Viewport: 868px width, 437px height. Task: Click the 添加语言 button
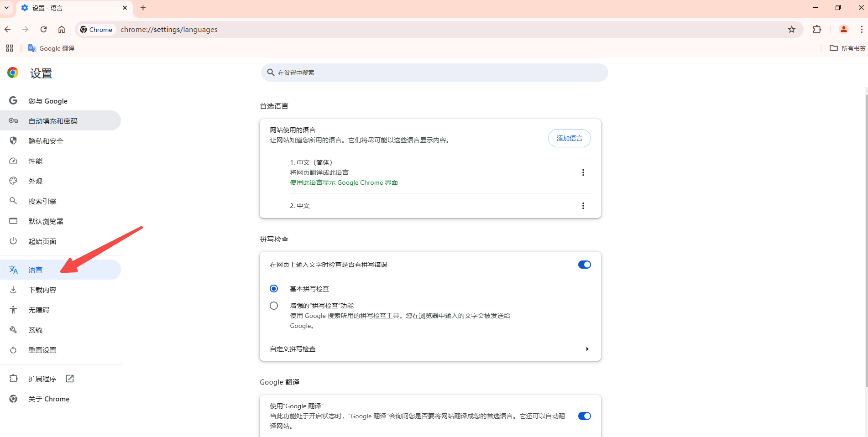click(x=569, y=138)
